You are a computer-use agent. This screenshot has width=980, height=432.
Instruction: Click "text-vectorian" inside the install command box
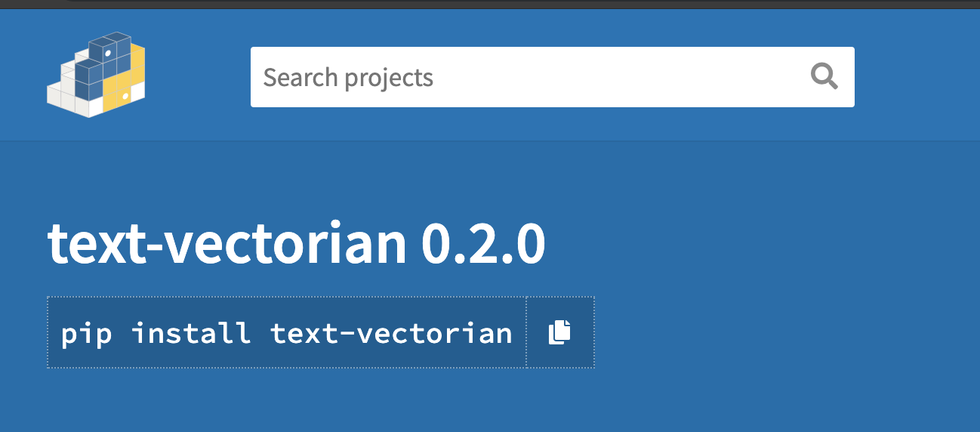tap(391, 332)
